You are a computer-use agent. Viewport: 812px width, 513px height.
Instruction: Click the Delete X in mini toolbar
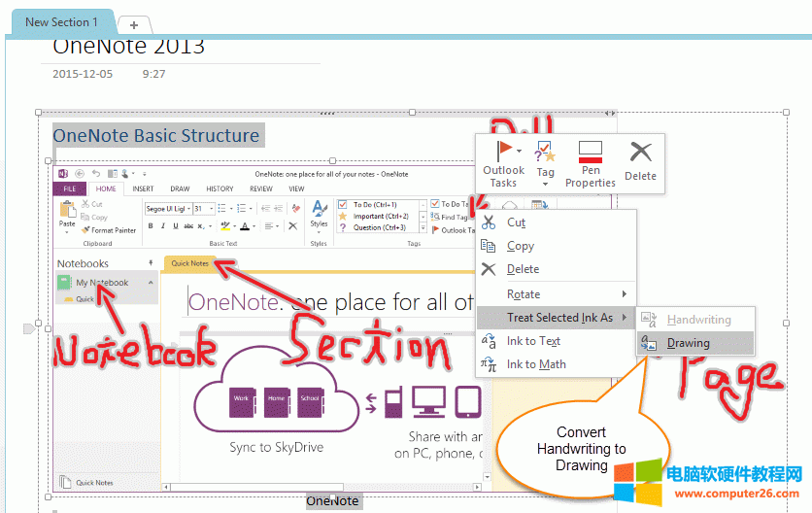pos(640,153)
